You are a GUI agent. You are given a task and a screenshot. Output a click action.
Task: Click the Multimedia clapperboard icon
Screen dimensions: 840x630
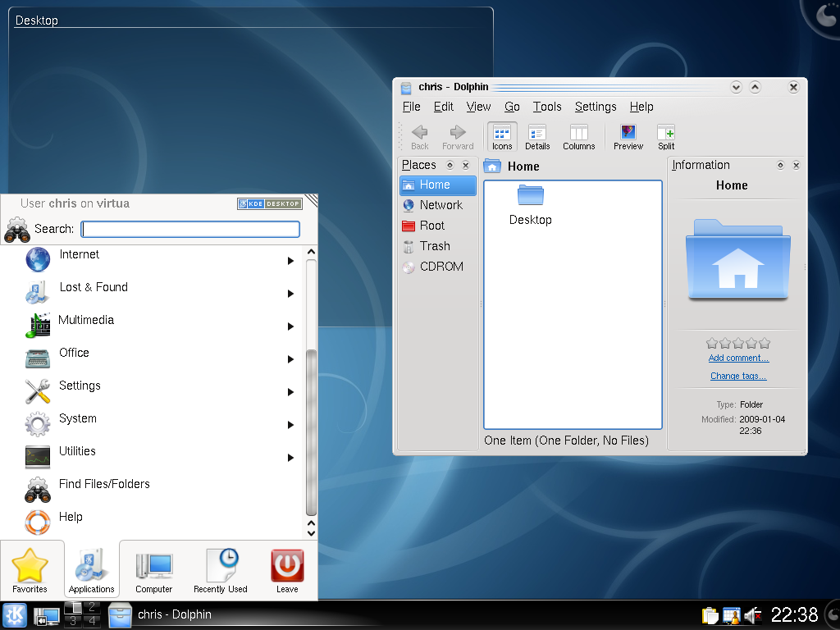[38, 325]
